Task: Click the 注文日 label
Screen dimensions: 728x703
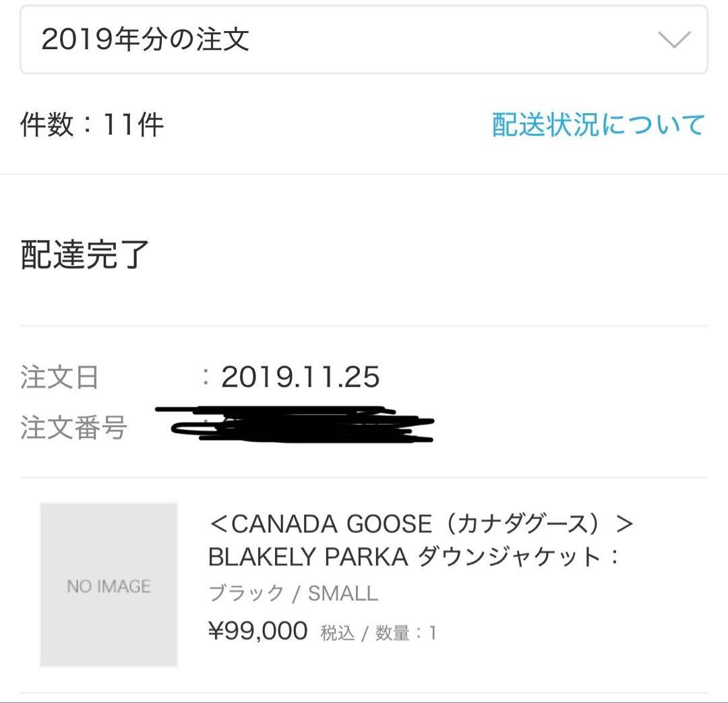Action: pyautogui.click(x=59, y=377)
